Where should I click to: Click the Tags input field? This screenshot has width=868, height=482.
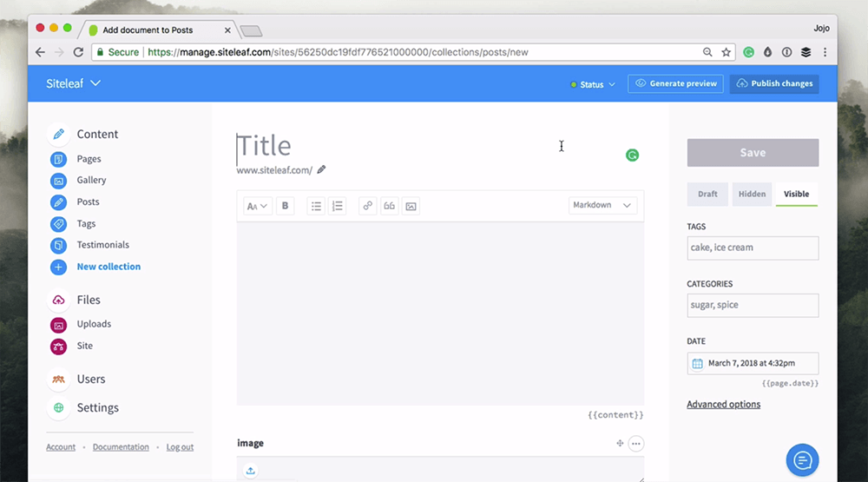(753, 248)
